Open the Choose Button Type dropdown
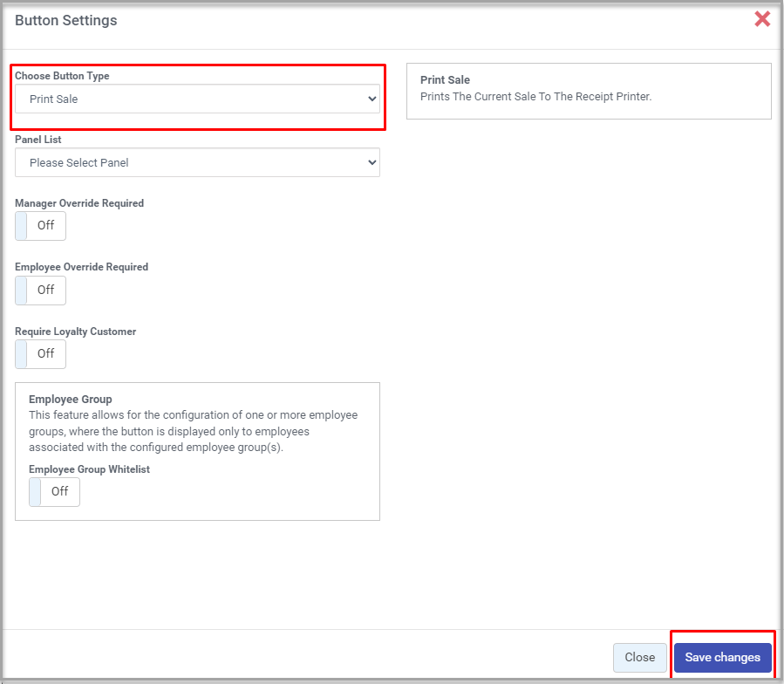The image size is (784, 684). (x=197, y=99)
